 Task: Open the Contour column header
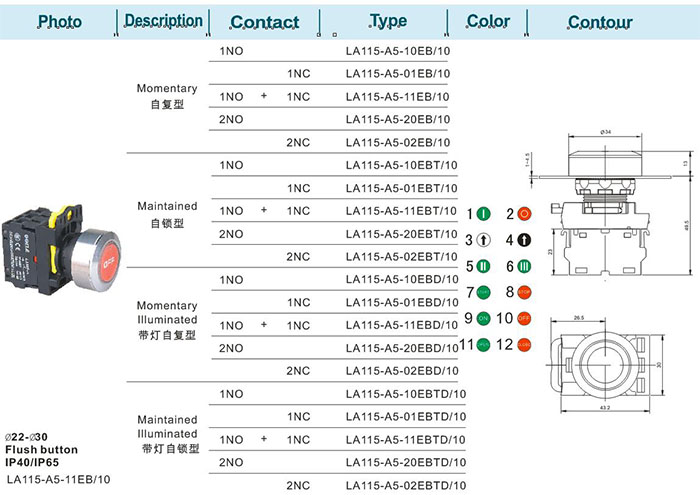pos(600,22)
